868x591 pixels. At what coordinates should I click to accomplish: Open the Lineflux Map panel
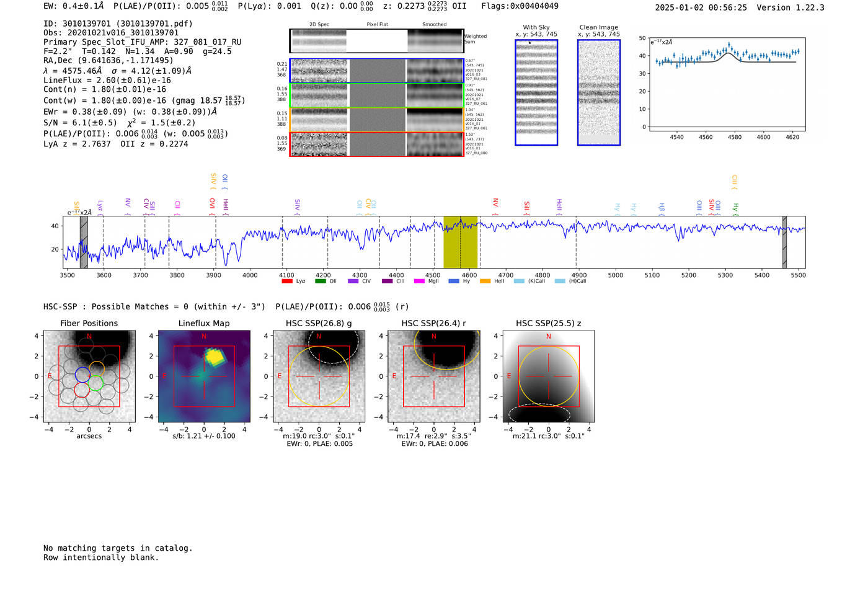click(204, 376)
